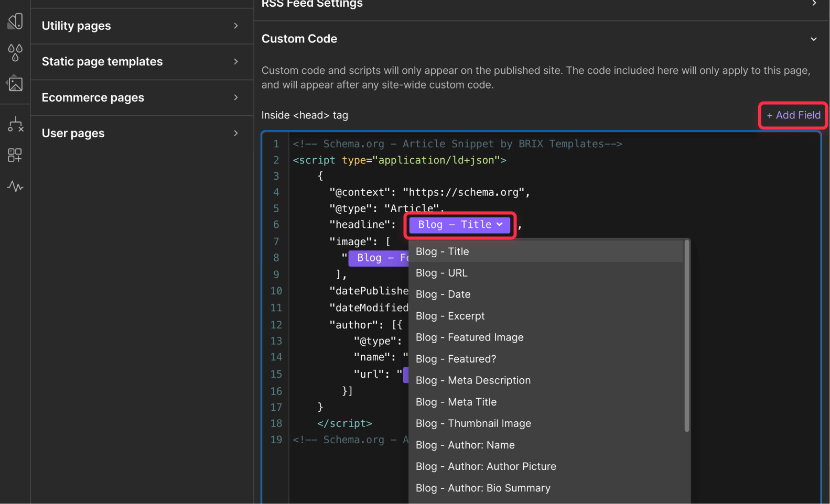Select the Blog – F… field chip on line 8
Viewport: 830px width, 504px height.
tap(379, 258)
